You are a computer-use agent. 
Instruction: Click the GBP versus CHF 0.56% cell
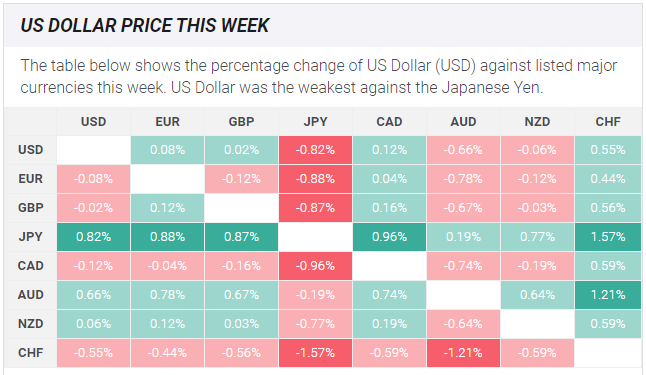click(608, 208)
